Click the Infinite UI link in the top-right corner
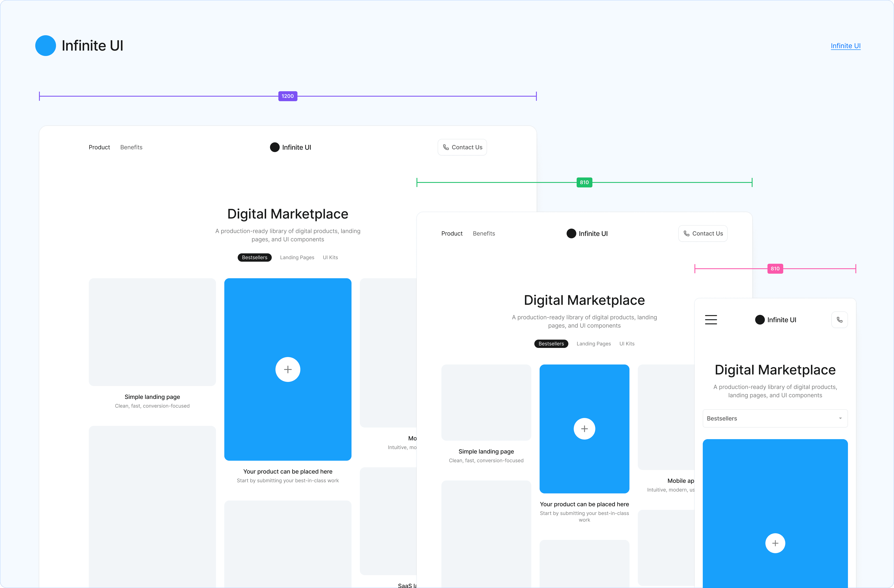The image size is (894, 588). [x=845, y=45]
